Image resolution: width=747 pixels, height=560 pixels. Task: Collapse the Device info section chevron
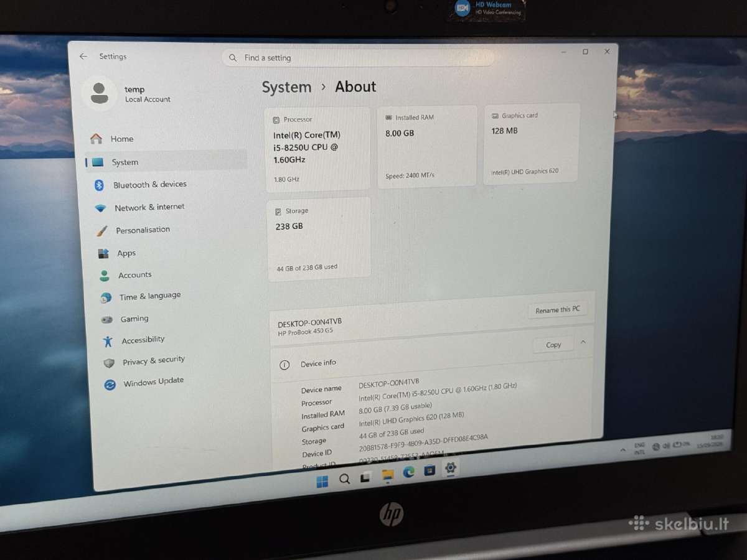[583, 342]
